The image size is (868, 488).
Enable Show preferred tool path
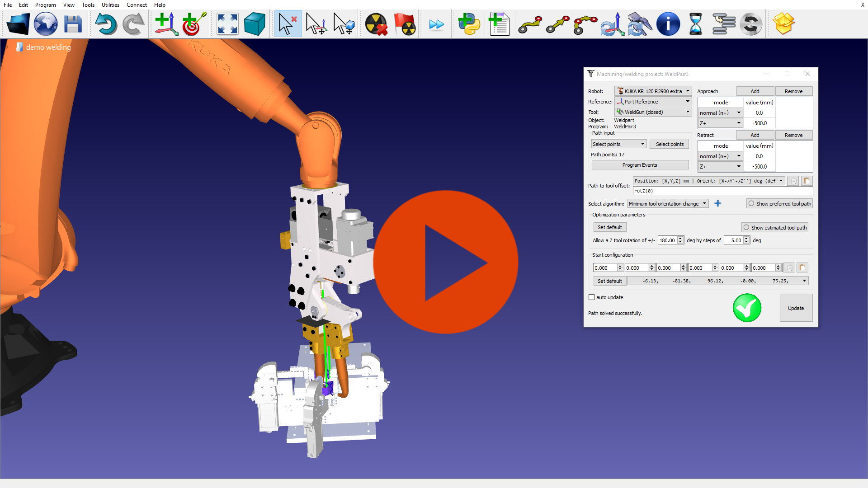pyautogui.click(x=750, y=203)
